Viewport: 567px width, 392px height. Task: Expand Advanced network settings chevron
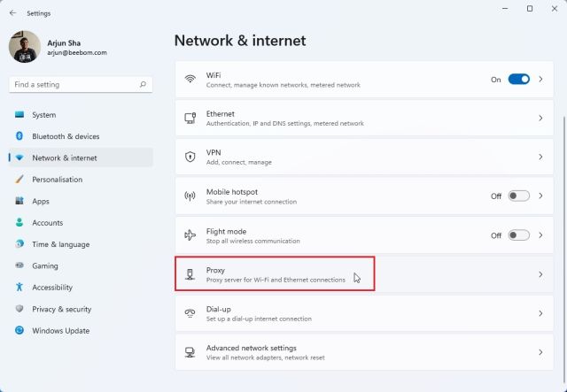540,352
